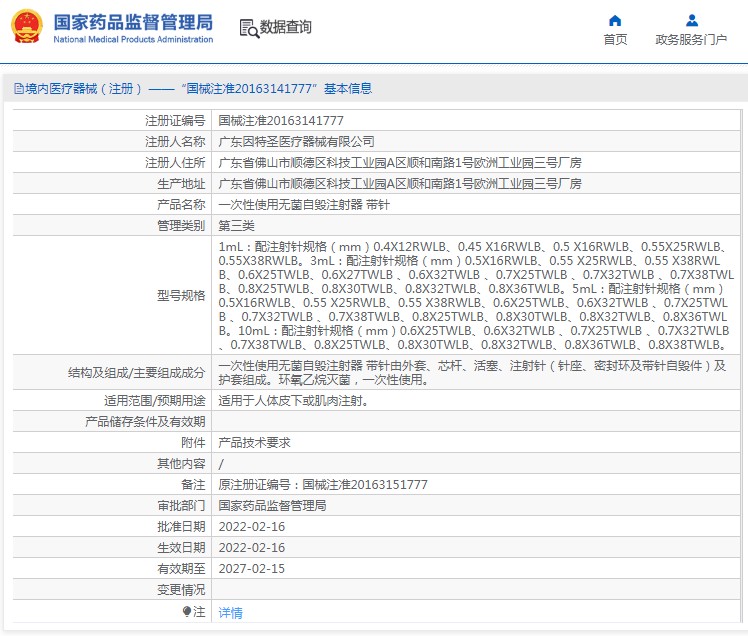Select the 备注 label
The height and width of the screenshot is (636, 748).
click(x=193, y=485)
